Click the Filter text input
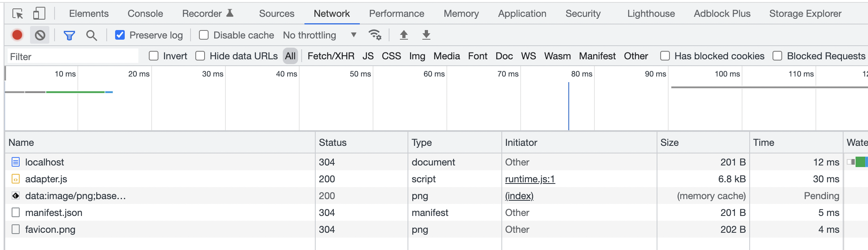868x250 pixels. click(73, 56)
